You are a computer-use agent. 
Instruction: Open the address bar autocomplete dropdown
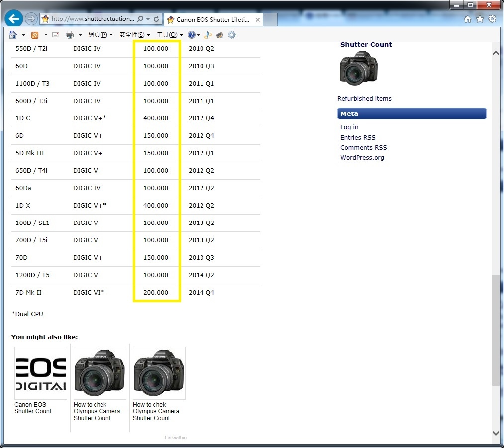coord(148,19)
